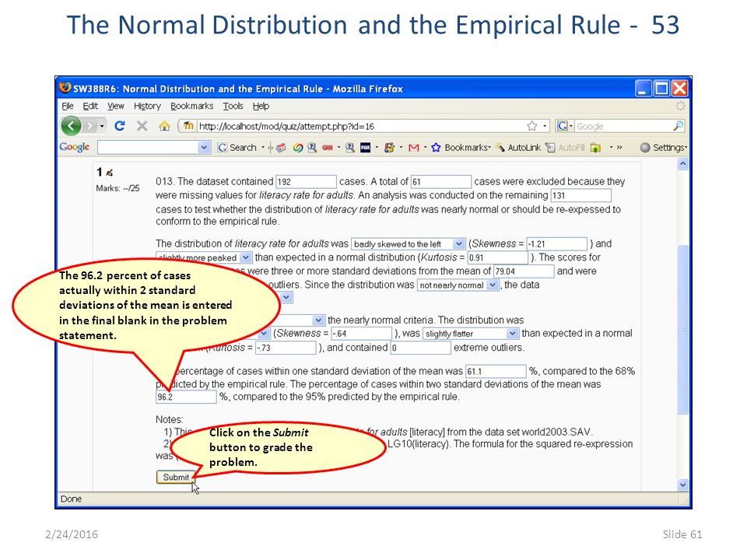Image resolution: width=747 pixels, height=560 pixels.
Task: Click the vertical scrollbar thumb
Action: [682, 328]
